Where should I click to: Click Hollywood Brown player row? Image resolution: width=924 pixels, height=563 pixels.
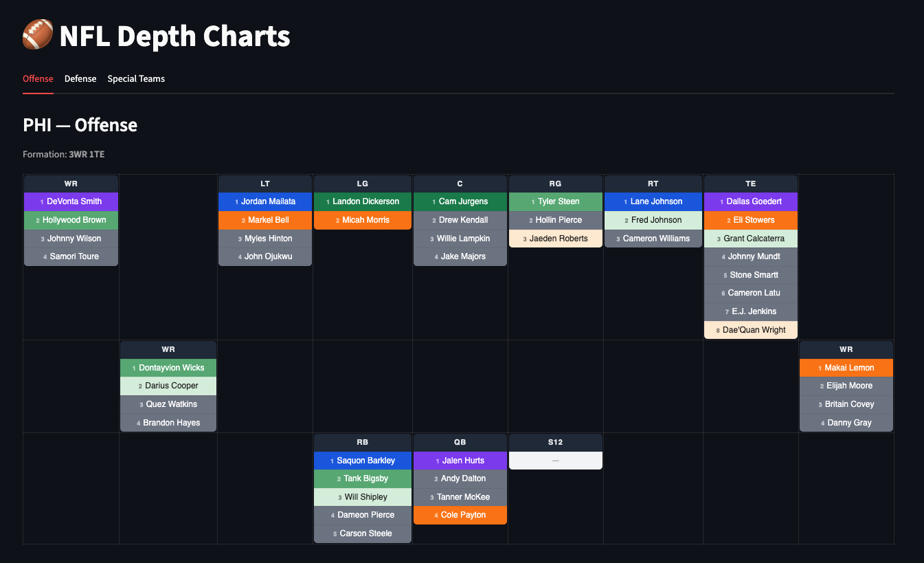[71, 220]
